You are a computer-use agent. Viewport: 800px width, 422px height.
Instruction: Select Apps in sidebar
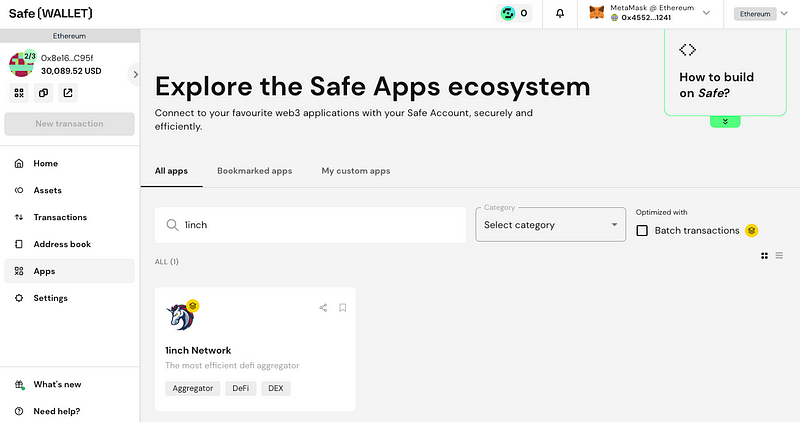click(69, 271)
